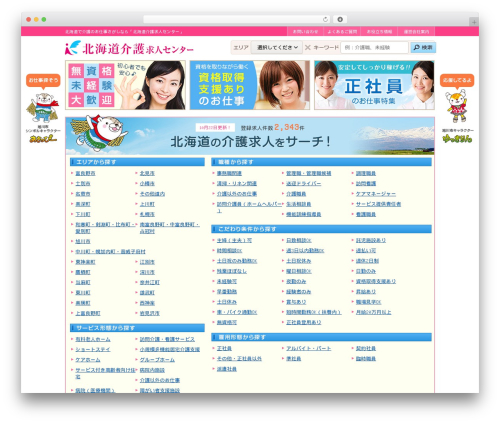Filter by 月給20万円以上 condition

point(373,312)
